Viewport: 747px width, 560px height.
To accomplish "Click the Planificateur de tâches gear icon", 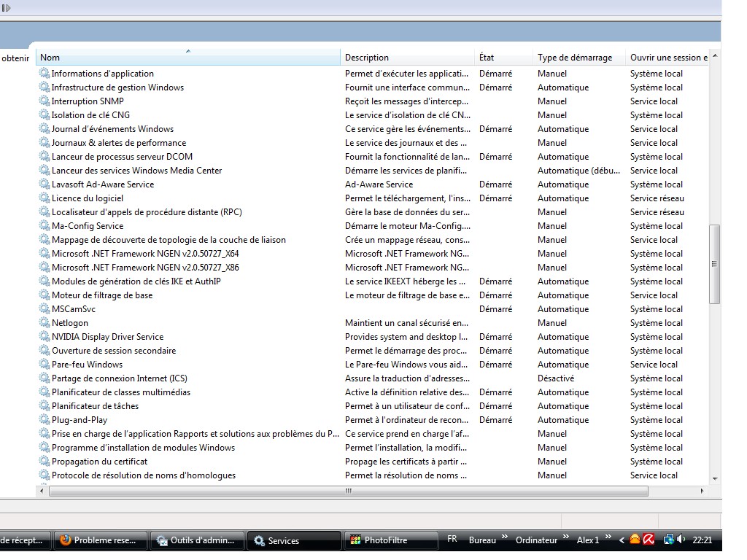I will pos(44,405).
